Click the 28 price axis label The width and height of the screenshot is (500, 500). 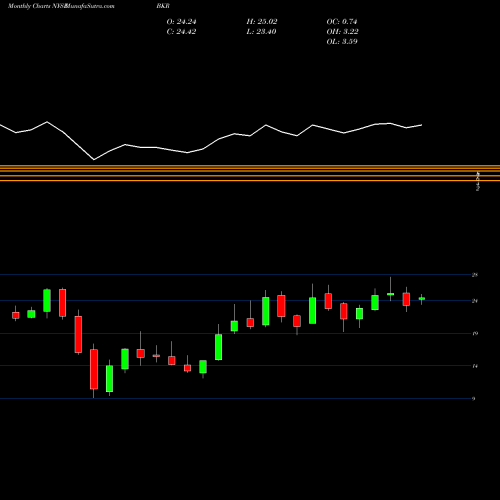[x=475, y=275]
